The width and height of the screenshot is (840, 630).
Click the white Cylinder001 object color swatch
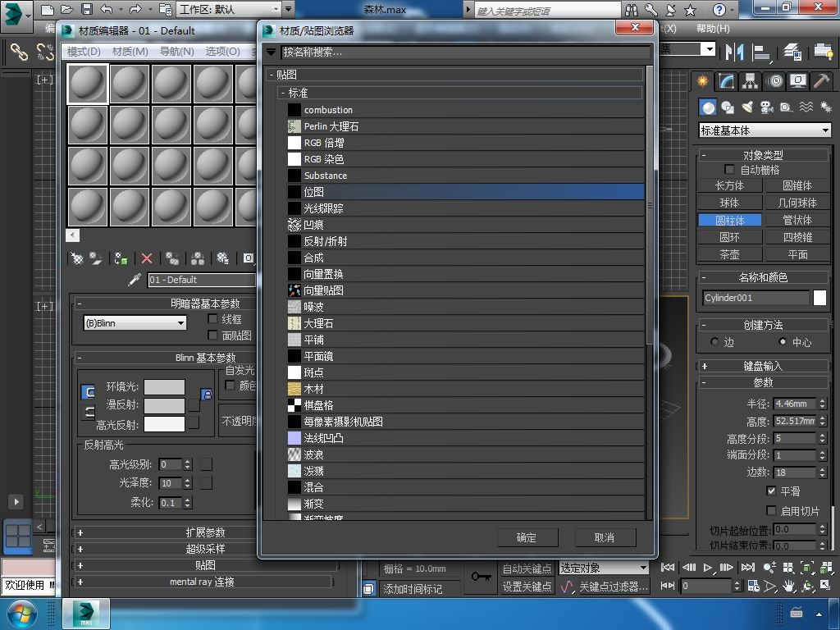(x=819, y=297)
